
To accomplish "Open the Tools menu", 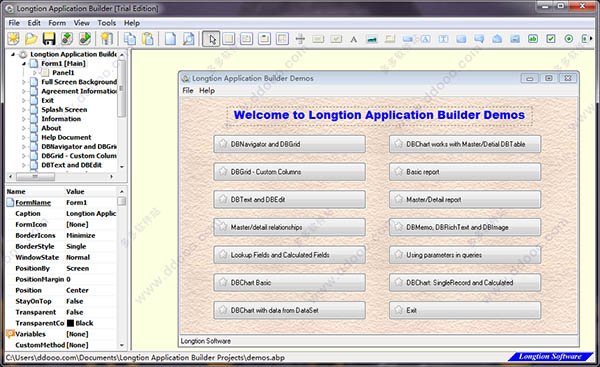I will 106,23.
